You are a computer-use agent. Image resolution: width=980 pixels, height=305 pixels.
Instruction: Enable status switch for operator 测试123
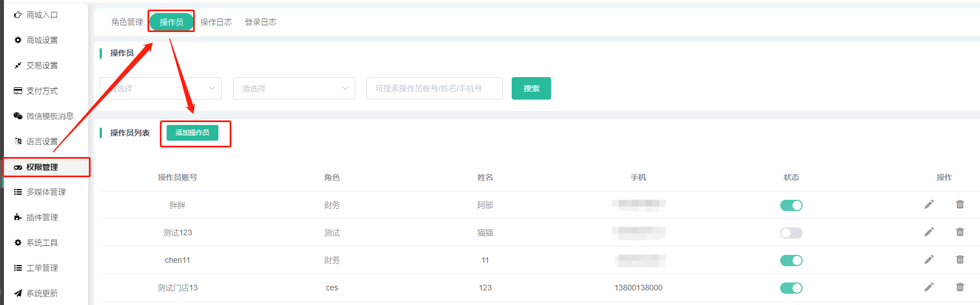coord(791,233)
